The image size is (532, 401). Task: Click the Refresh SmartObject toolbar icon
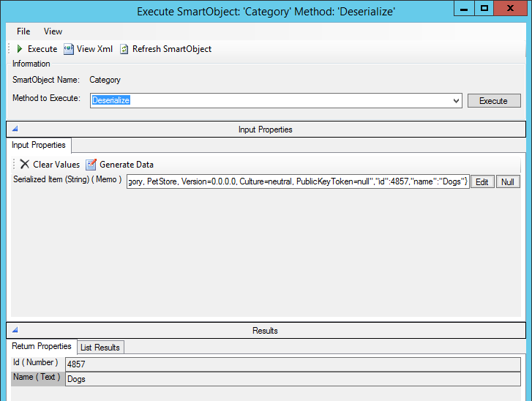[x=124, y=49]
